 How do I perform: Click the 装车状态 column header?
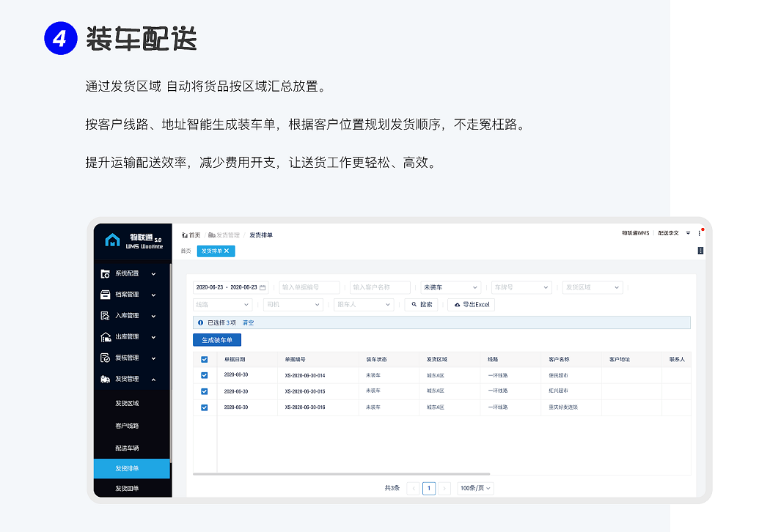pyautogui.click(x=377, y=359)
